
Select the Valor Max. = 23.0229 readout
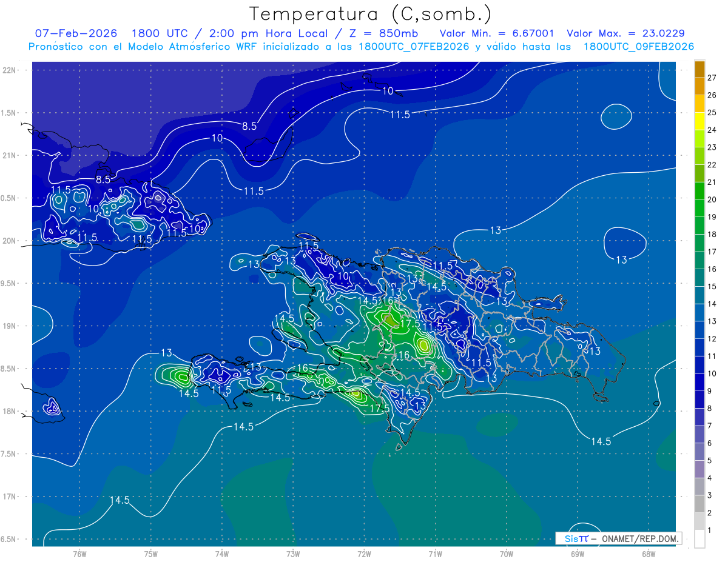625,33
